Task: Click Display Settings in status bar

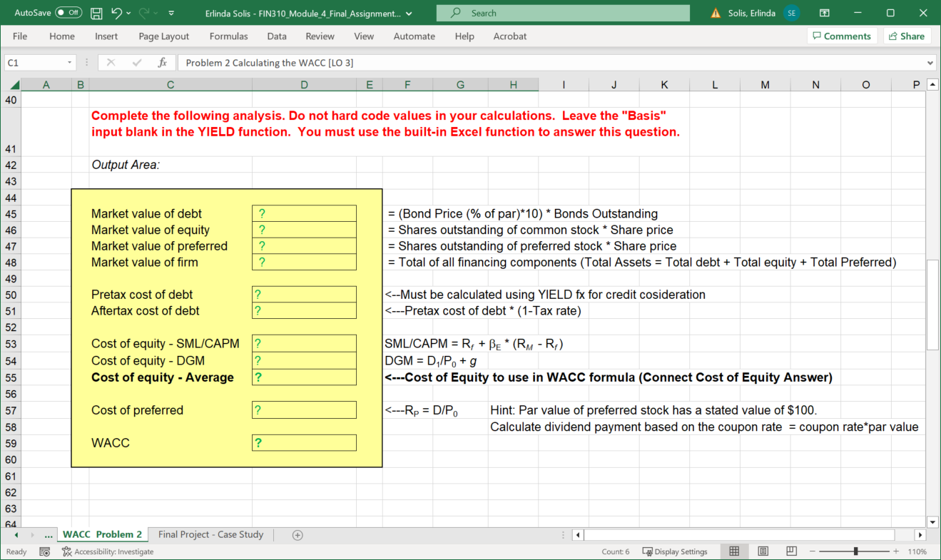Action: 675,551
